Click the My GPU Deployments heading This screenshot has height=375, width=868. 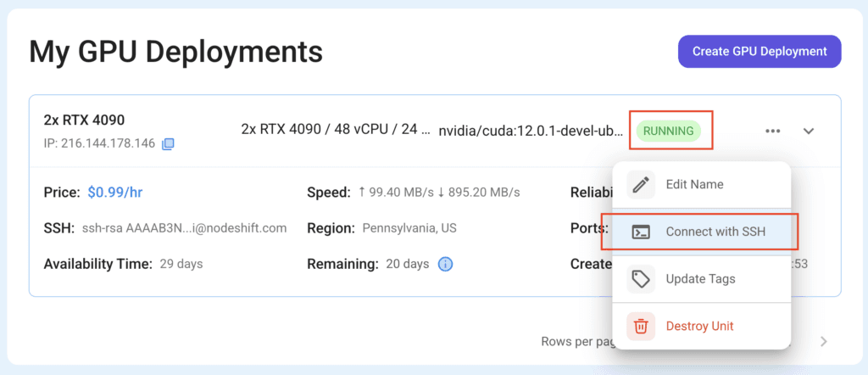point(176,52)
